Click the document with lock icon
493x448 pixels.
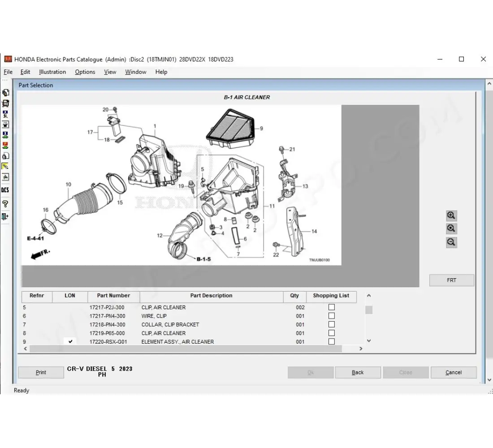(5, 156)
